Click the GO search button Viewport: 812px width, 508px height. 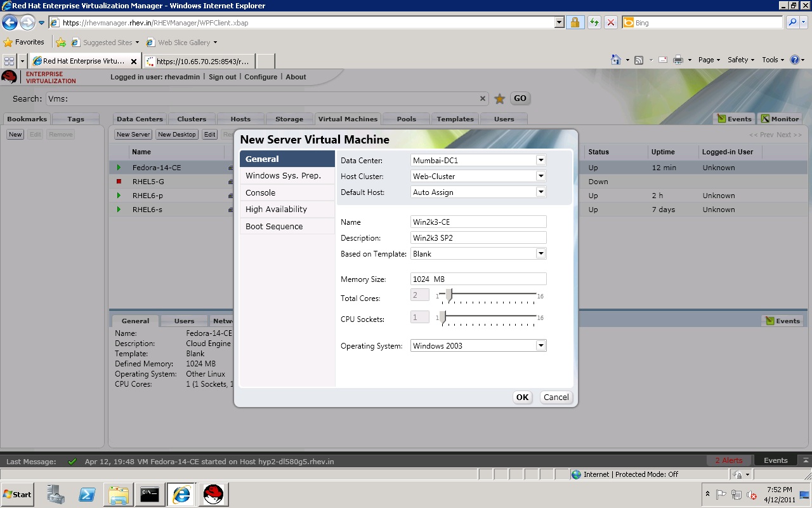tap(520, 98)
